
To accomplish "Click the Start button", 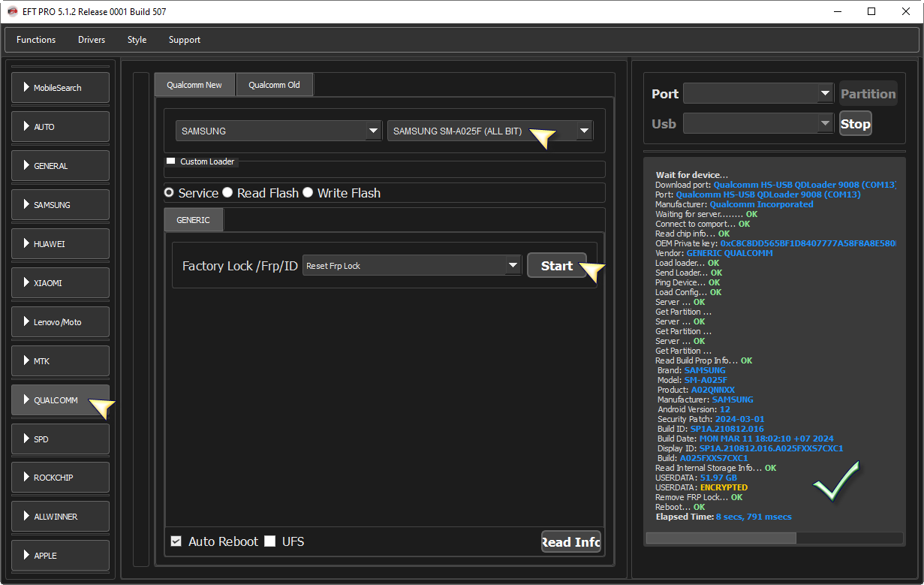I will pyautogui.click(x=557, y=266).
